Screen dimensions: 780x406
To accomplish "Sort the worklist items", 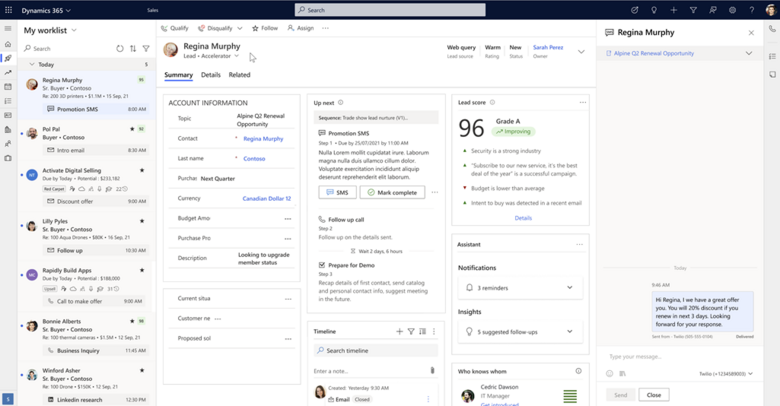I will click(x=133, y=48).
